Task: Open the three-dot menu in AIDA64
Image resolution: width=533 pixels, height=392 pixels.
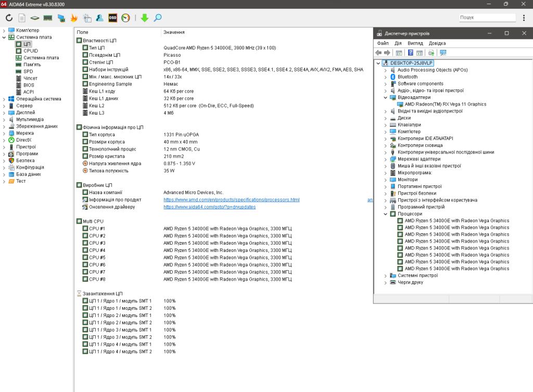Action: click(524, 18)
